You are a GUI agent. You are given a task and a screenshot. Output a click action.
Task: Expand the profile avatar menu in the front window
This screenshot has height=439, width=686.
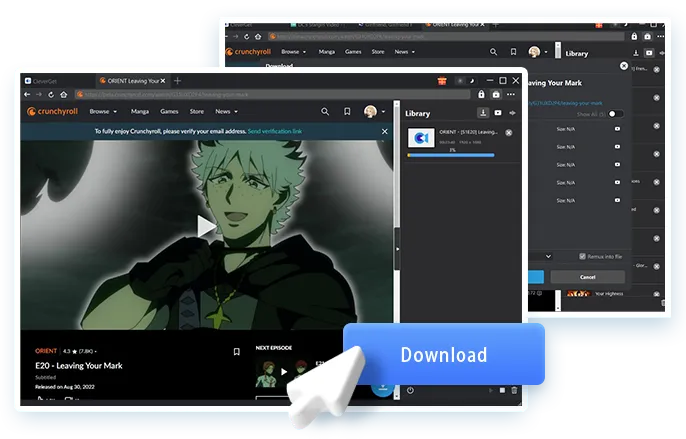pos(374,112)
